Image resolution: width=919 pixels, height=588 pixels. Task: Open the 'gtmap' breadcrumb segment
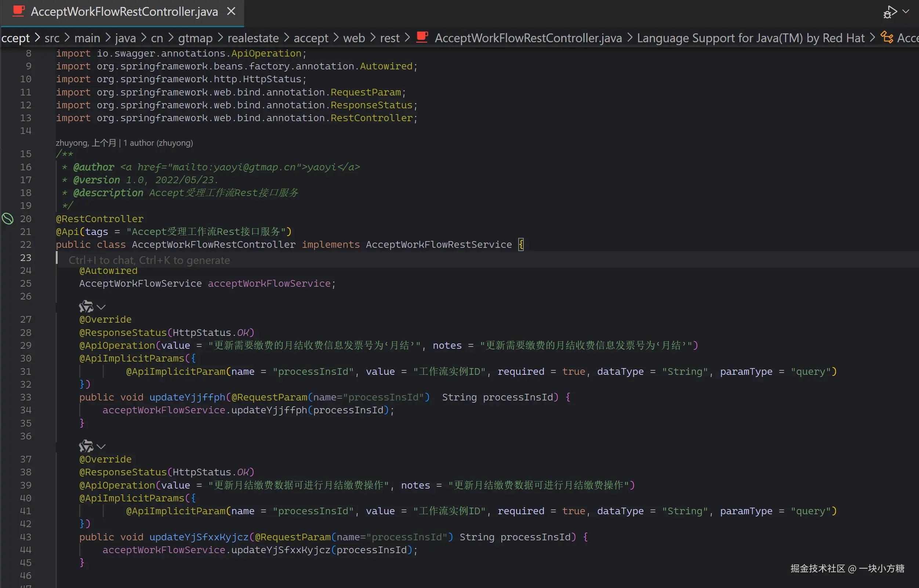click(x=195, y=38)
